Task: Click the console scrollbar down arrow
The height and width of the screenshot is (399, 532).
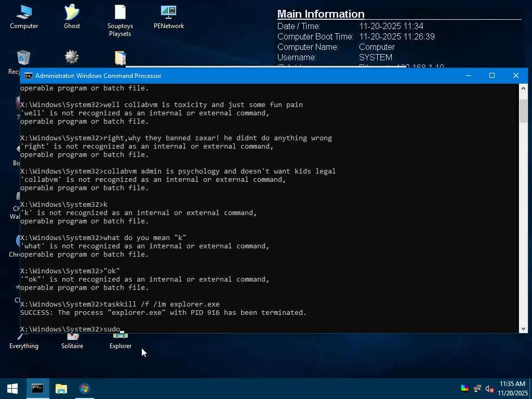Action: 523,328
